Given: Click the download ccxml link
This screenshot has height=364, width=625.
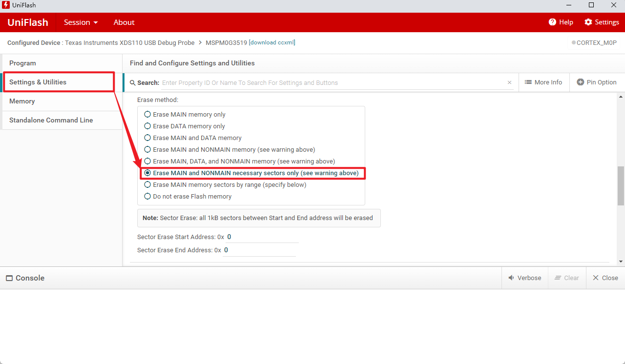Looking at the screenshot, I should pos(272,42).
